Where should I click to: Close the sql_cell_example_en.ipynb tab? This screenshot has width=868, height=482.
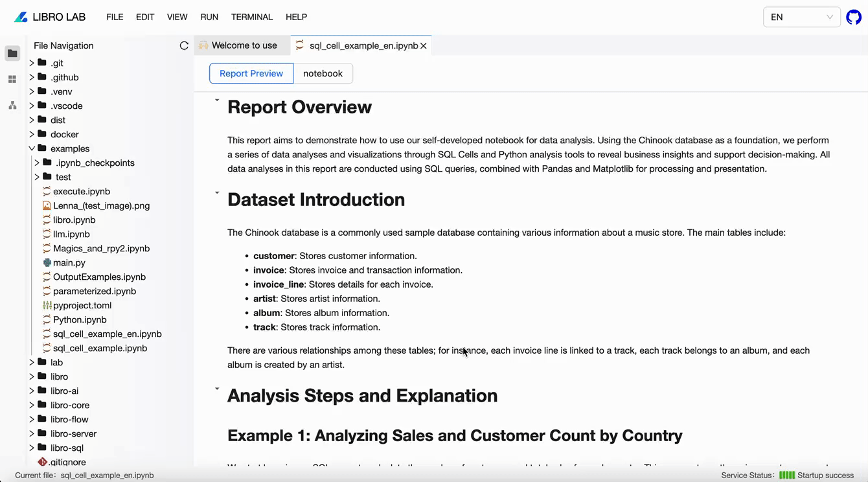click(424, 46)
